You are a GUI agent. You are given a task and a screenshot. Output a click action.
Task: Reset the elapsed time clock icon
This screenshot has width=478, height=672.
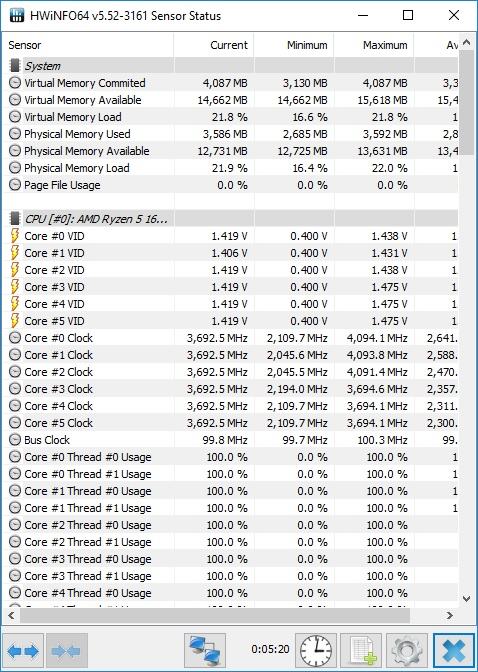316,651
